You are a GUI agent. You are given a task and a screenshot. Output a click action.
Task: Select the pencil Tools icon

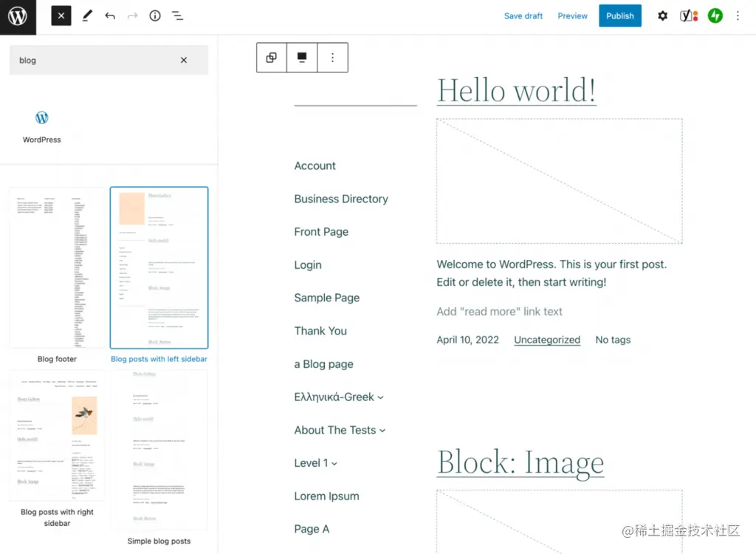tap(87, 16)
